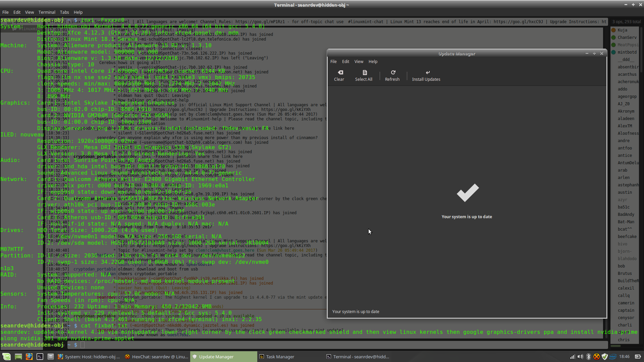
Task: Select user ChanServ in user list
Action: pos(625,38)
